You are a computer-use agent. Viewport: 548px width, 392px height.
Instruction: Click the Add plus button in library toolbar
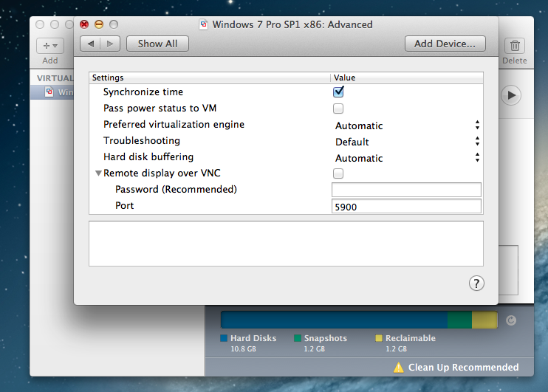click(x=50, y=46)
